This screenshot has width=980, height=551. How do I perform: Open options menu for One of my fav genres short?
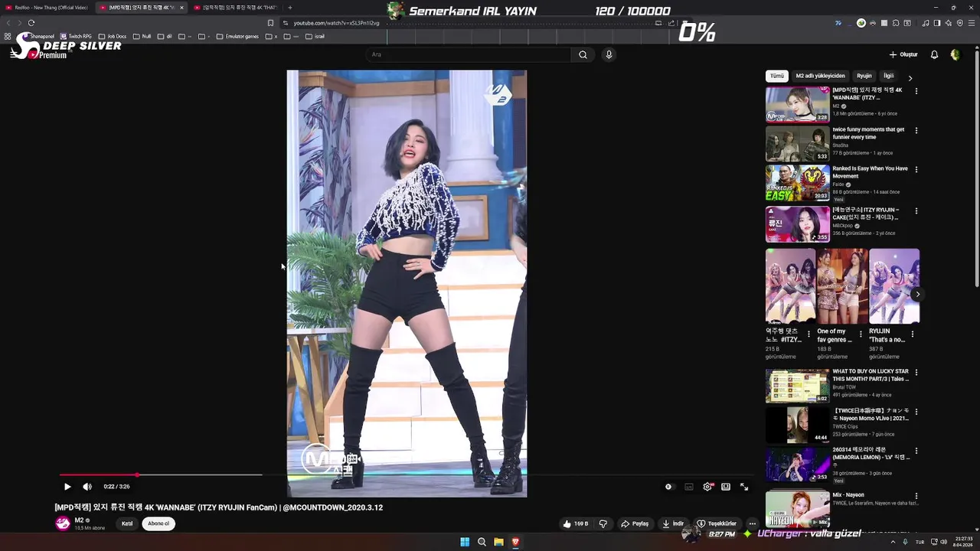pyautogui.click(x=861, y=334)
